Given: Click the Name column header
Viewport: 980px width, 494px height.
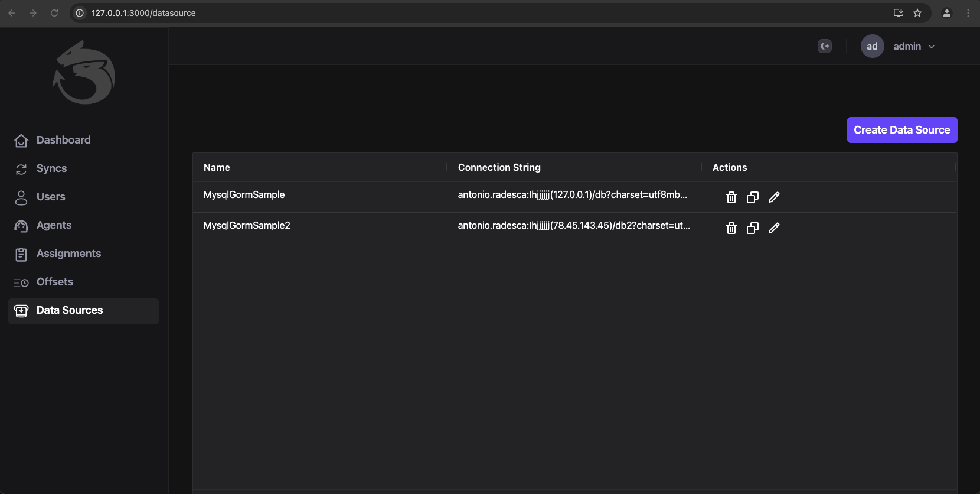Looking at the screenshot, I should tap(217, 167).
